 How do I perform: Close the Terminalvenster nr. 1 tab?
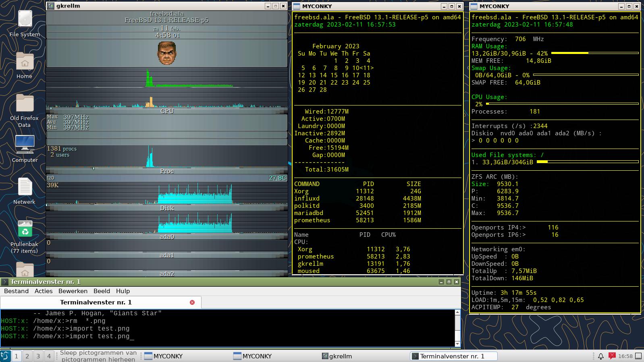192,302
